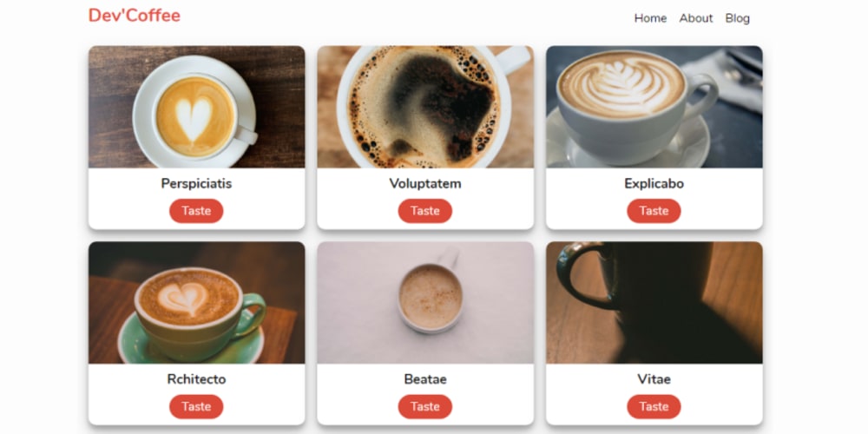Image resolution: width=868 pixels, height=434 pixels.
Task: Select the Rchitecto green cup image
Action: tap(196, 303)
